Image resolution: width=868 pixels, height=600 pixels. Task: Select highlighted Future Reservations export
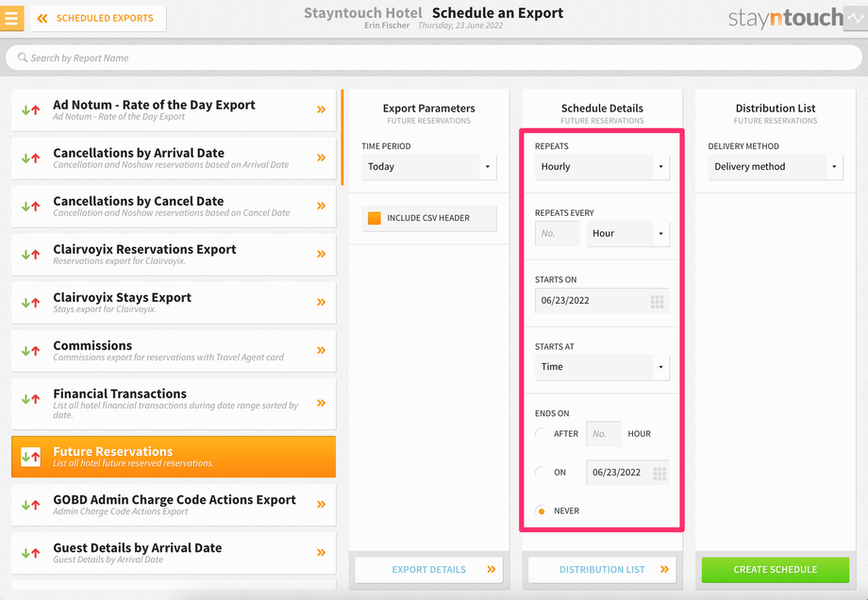(174, 457)
